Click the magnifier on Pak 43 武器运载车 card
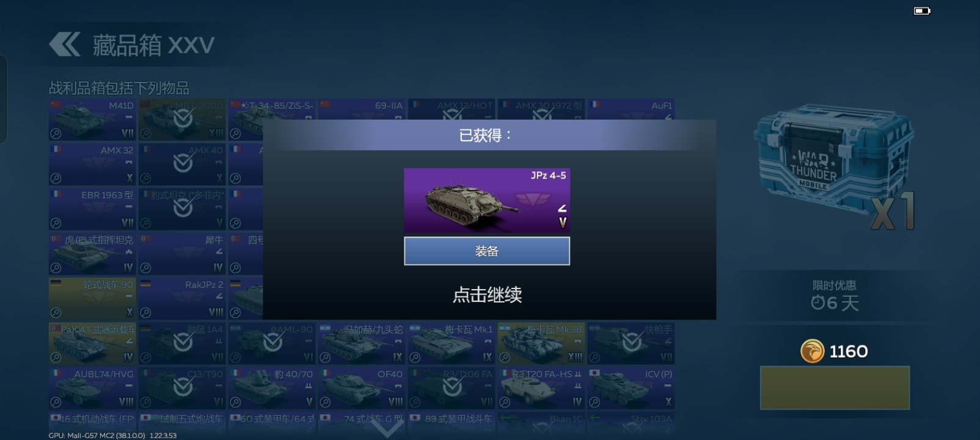The width and height of the screenshot is (980, 440). tap(56, 358)
